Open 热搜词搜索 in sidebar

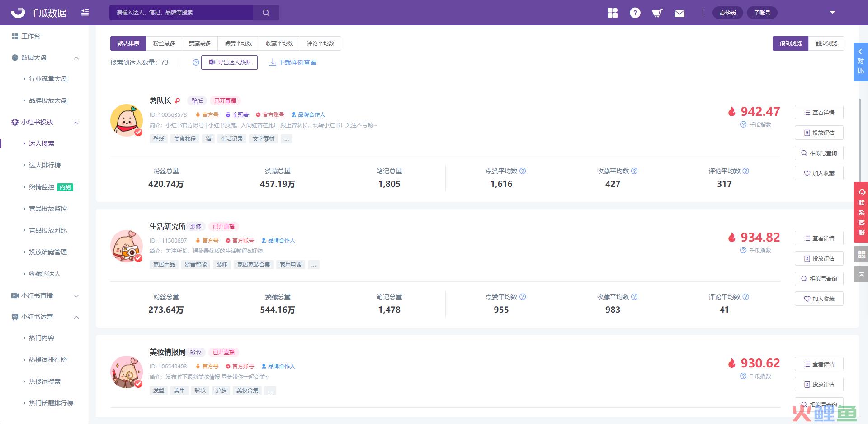click(x=45, y=381)
